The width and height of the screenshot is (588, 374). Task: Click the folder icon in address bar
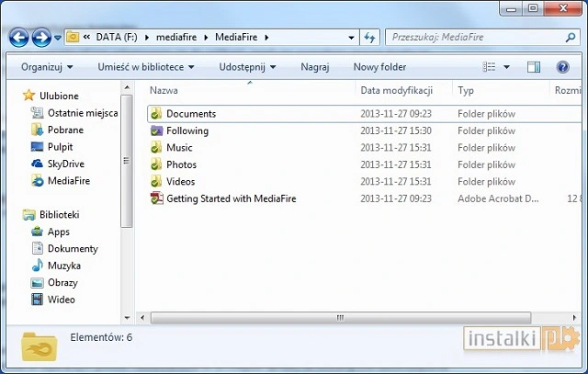[x=73, y=37]
